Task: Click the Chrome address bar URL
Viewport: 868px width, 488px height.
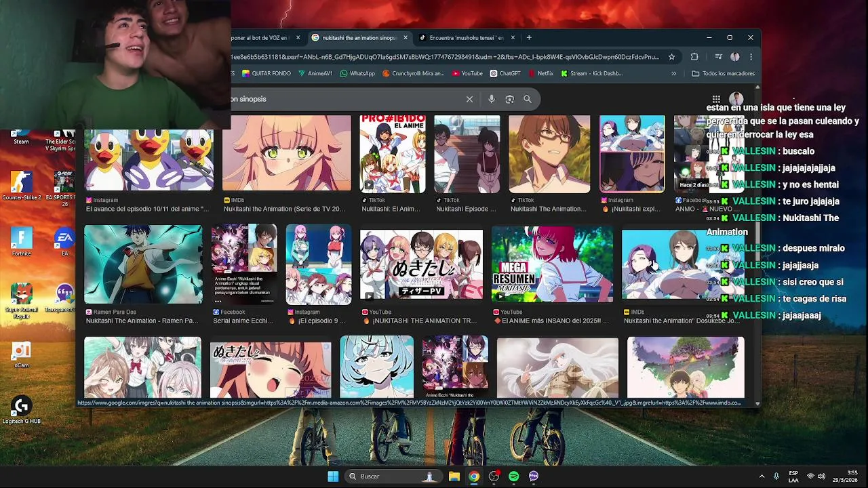Action: (x=444, y=57)
